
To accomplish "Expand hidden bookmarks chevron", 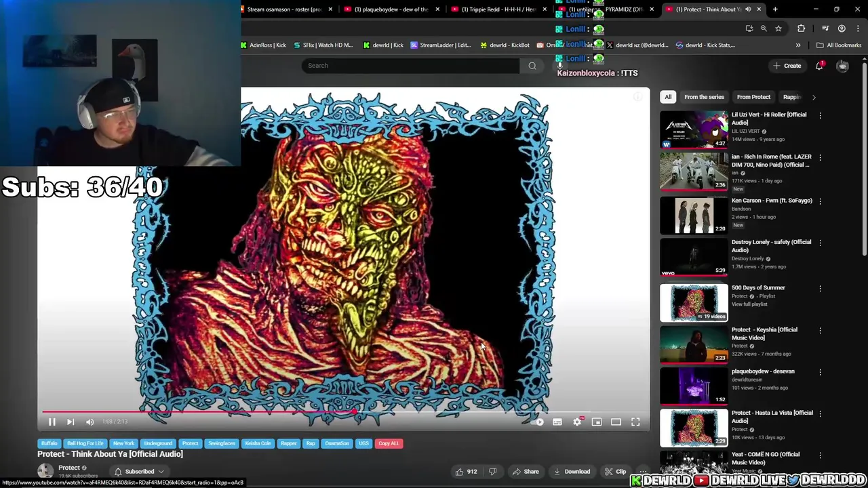I will point(798,45).
